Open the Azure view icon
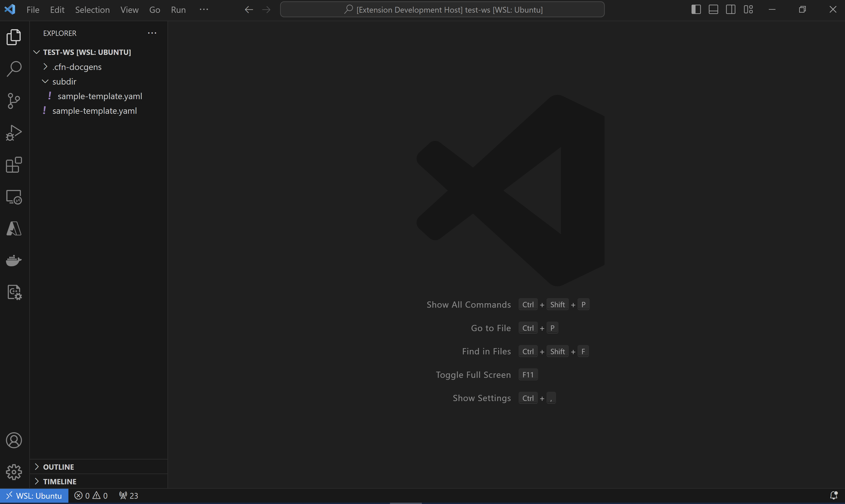845x504 pixels. (x=14, y=229)
